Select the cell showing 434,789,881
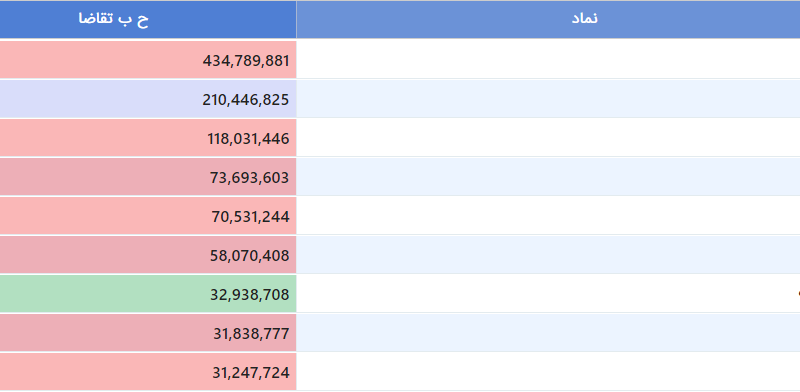The image size is (800, 392). tap(148, 60)
